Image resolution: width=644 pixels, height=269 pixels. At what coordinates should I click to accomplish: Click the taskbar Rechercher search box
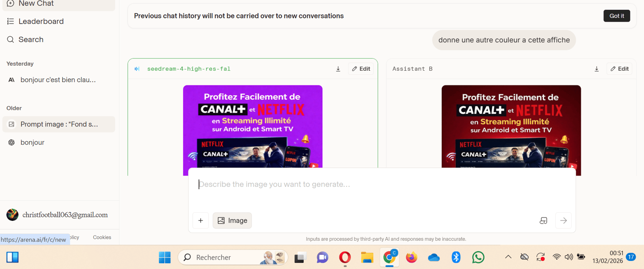click(x=233, y=257)
